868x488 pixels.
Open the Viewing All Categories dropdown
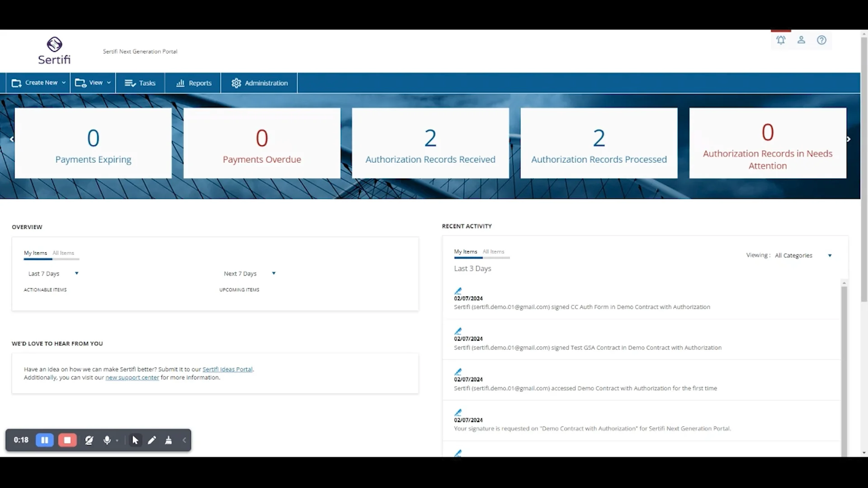[x=802, y=255]
